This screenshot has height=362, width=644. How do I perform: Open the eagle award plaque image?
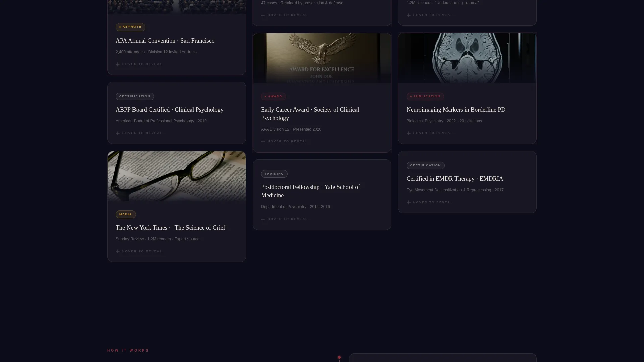tap(322, 58)
